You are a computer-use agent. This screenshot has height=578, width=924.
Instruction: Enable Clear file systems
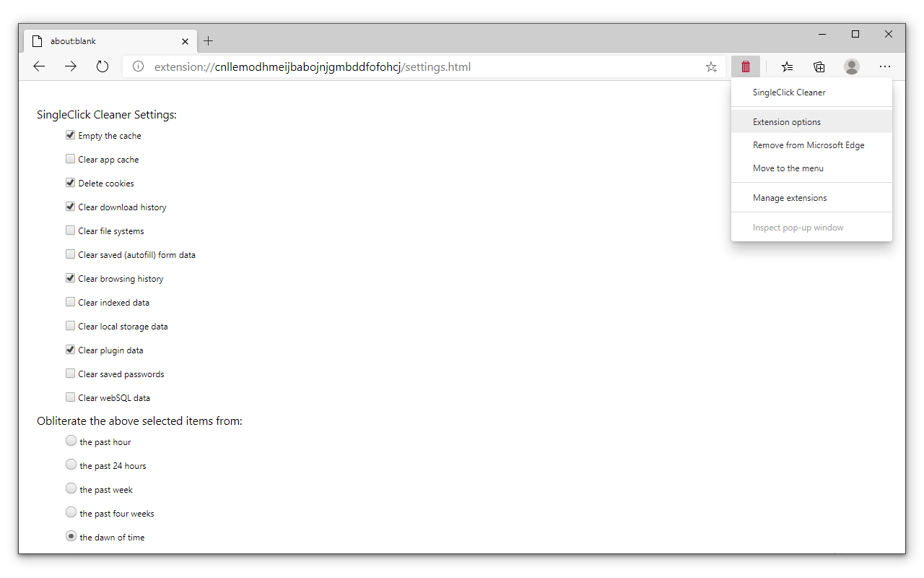click(70, 230)
